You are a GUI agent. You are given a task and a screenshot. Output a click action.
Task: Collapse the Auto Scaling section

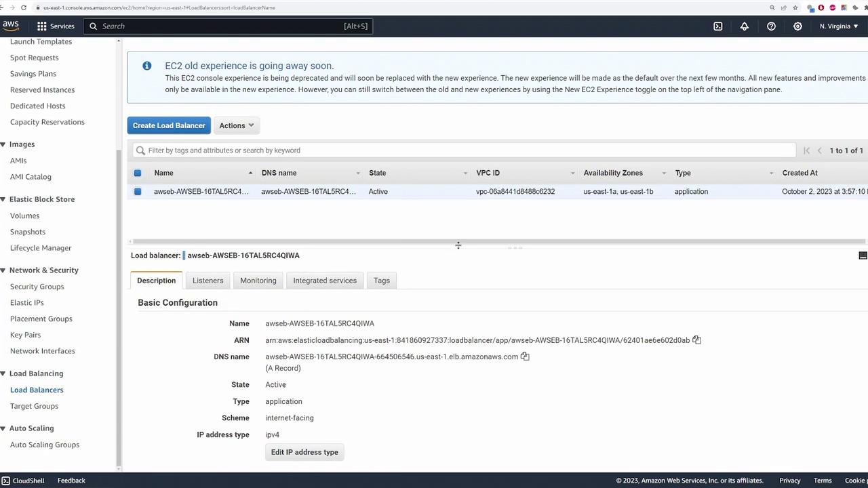(3, 428)
